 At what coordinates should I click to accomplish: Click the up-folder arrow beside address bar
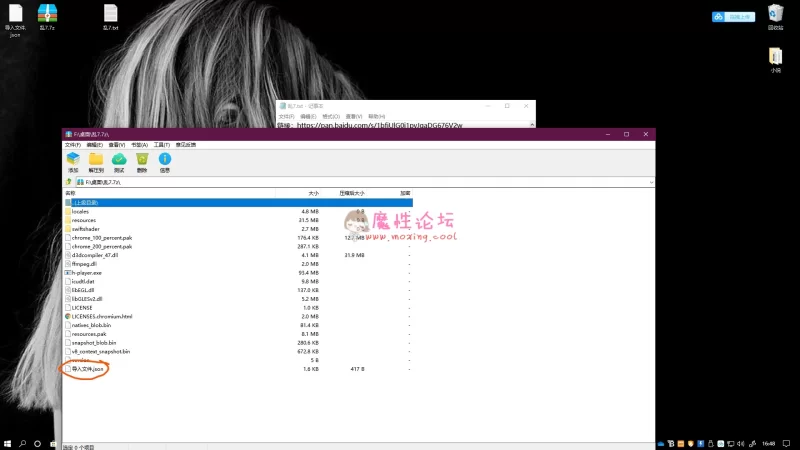point(69,182)
